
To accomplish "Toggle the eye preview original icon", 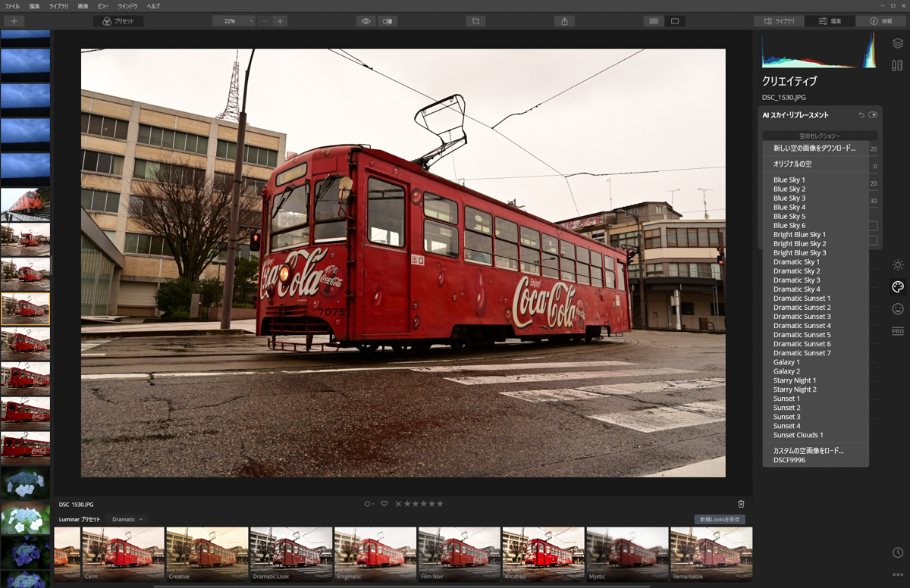I will (366, 21).
